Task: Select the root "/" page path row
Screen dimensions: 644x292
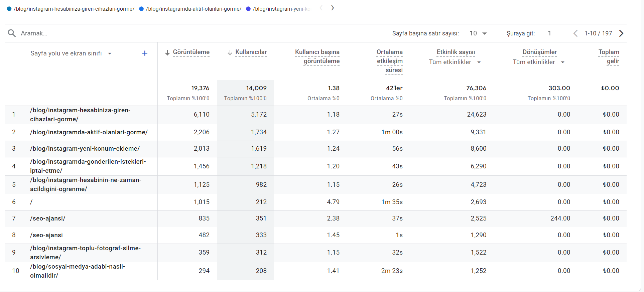Action: coord(31,202)
